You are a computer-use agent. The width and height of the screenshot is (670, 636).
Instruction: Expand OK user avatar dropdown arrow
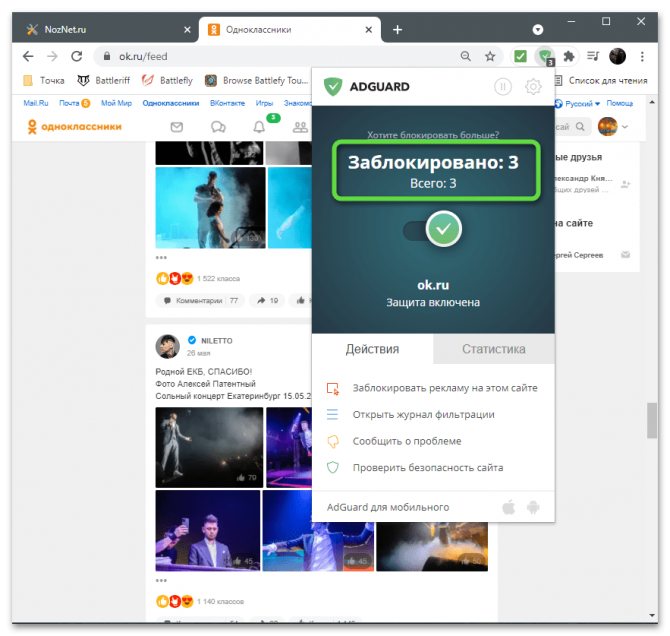click(x=625, y=127)
